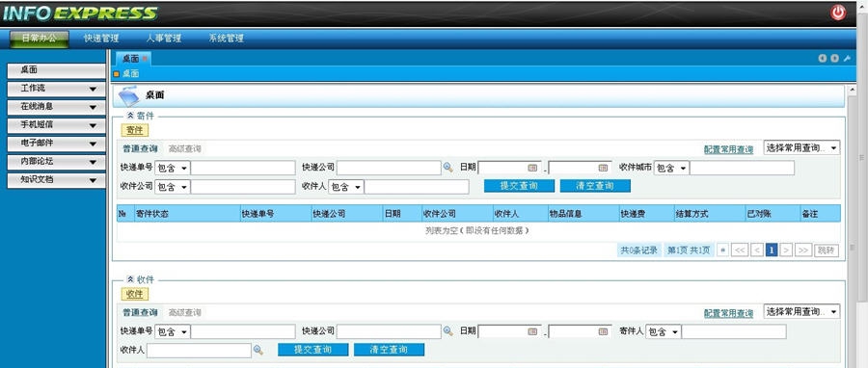The width and height of the screenshot is (868, 368).
Task: Click the desktop folder icon beside 桌面 heading
Action: [129, 95]
